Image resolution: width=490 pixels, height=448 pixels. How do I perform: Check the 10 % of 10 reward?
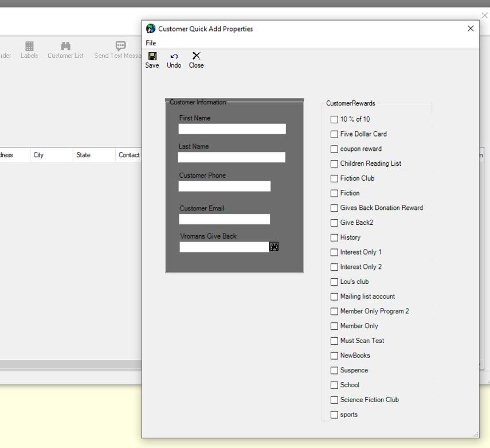(334, 119)
